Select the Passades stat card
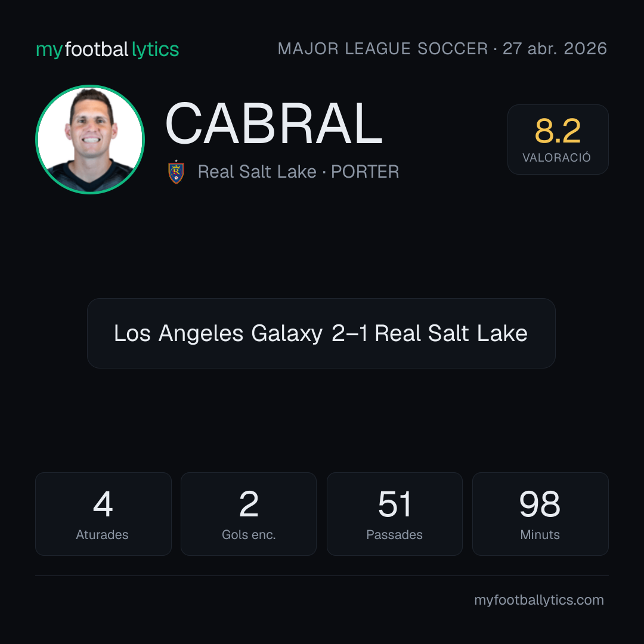The image size is (644, 644). pyautogui.click(x=394, y=514)
